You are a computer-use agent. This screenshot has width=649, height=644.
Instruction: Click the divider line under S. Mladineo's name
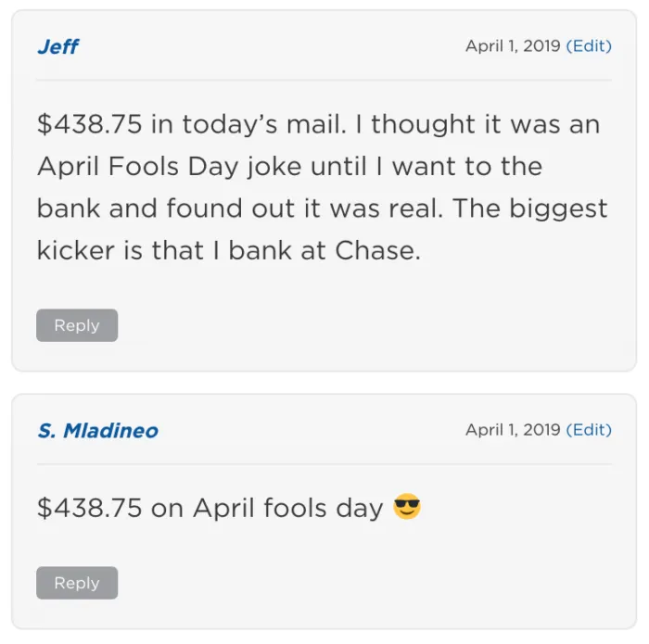324,463
